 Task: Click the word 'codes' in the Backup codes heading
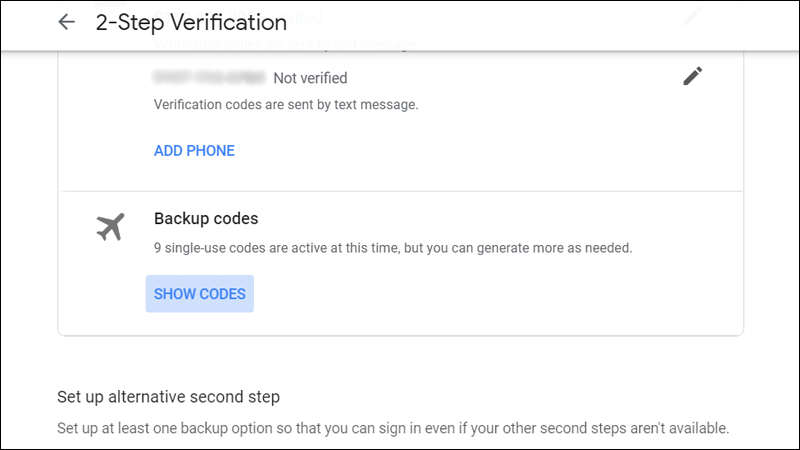coord(238,218)
